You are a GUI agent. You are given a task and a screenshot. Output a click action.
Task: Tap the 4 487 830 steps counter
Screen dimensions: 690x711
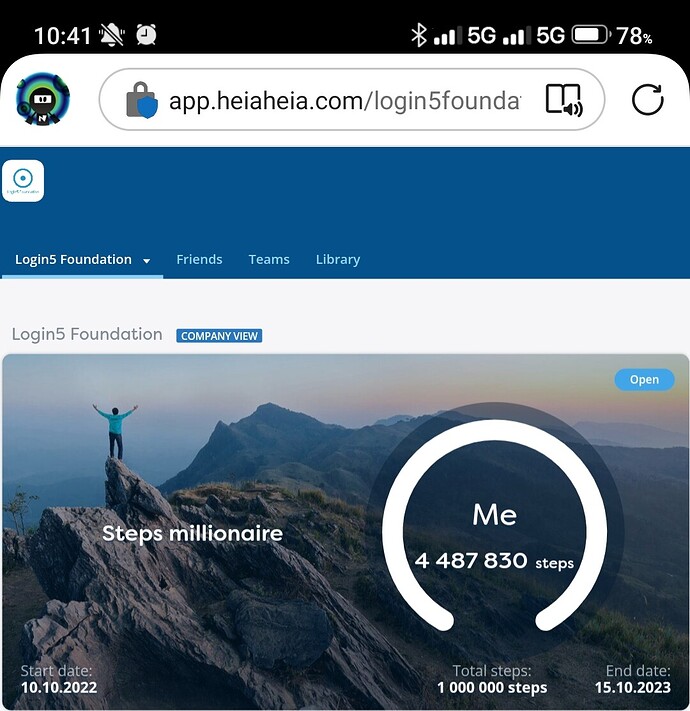pyautogui.click(x=494, y=561)
